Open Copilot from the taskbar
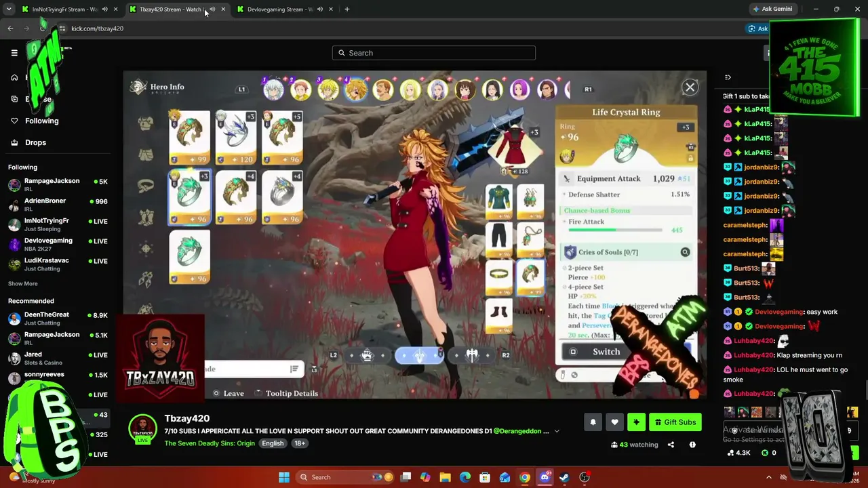This screenshot has width=868, height=488. click(x=425, y=477)
